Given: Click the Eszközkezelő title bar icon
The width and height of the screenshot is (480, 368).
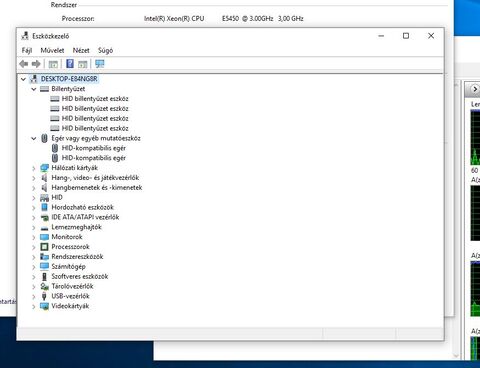Looking at the screenshot, I should point(25,36).
